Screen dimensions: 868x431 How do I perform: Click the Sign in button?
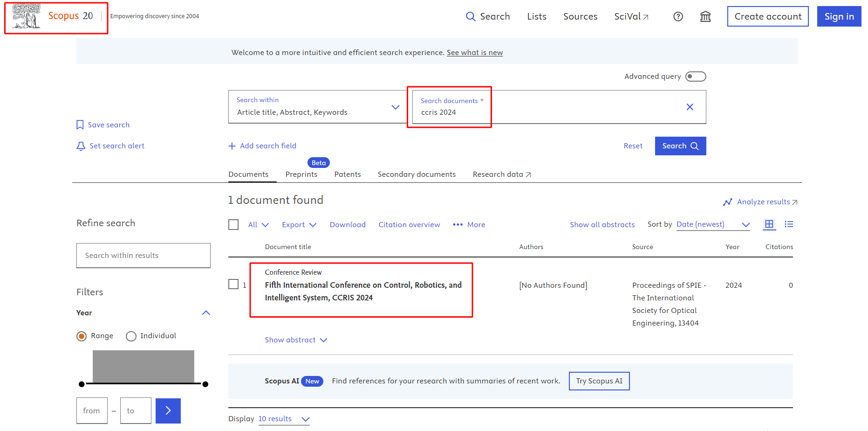click(839, 16)
